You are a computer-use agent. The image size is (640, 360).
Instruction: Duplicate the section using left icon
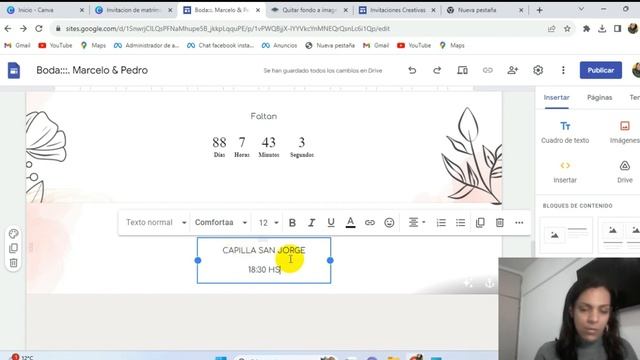pyautogui.click(x=13, y=248)
